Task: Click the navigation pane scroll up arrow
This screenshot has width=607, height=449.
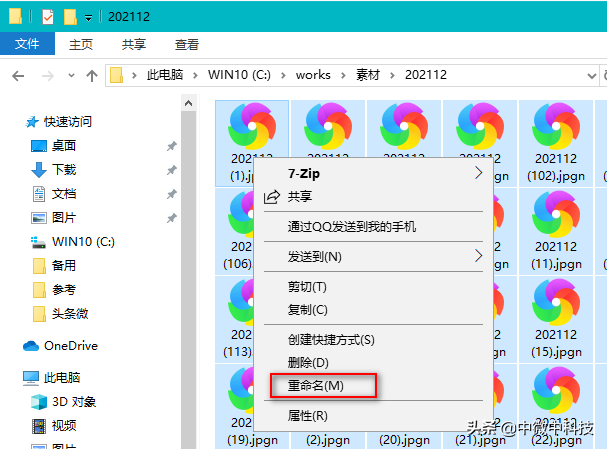Action: (x=189, y=103)
